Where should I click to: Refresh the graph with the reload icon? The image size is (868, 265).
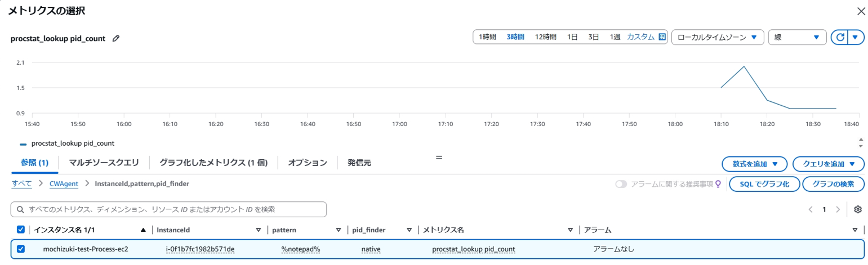840,37
